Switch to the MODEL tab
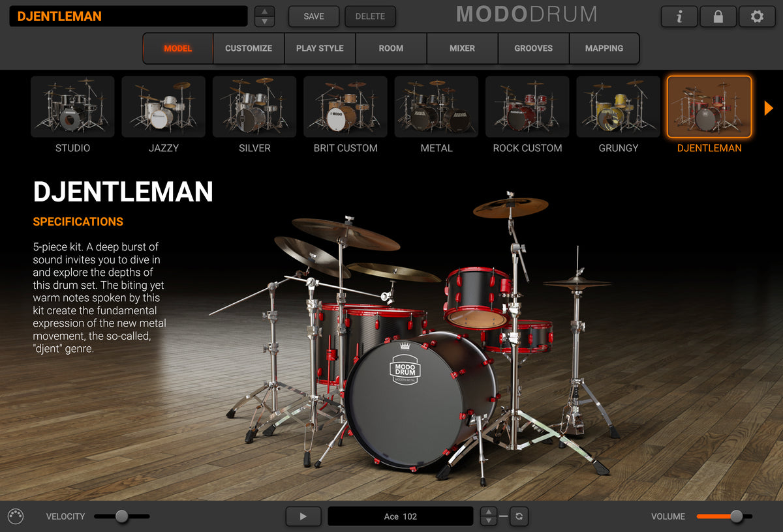This screenshot has height=532, width=783. (178, 48)
